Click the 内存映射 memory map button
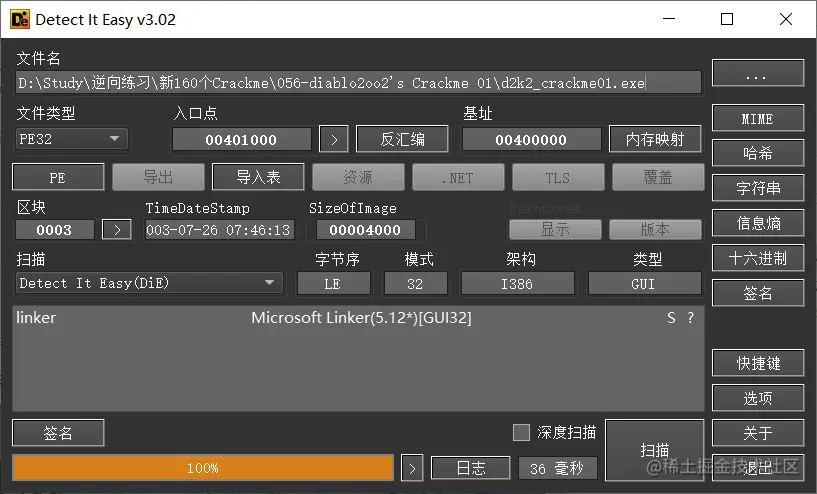Screen dimensions: 817x494 pos(655,139)
